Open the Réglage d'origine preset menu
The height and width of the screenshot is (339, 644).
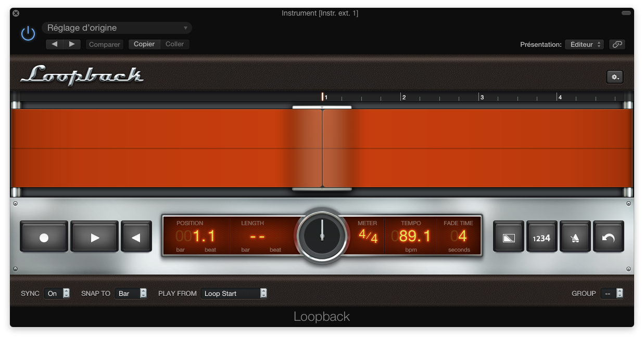(117, 28)
